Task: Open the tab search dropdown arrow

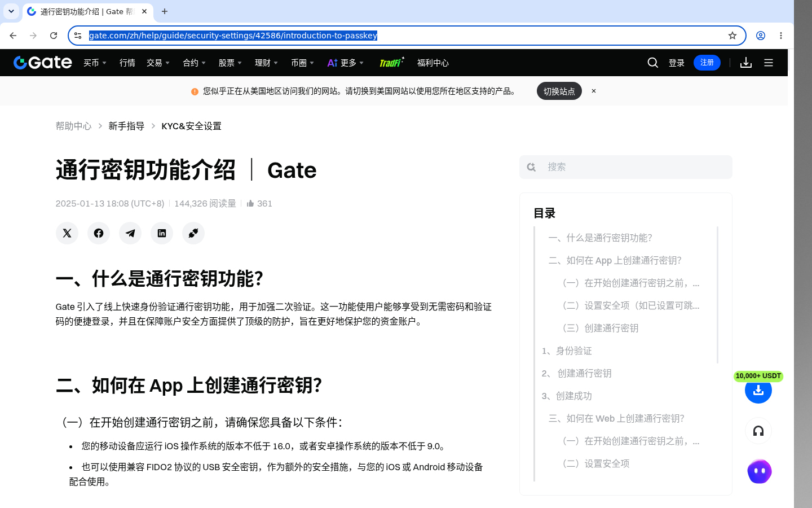Action: [x=11, y=11]
